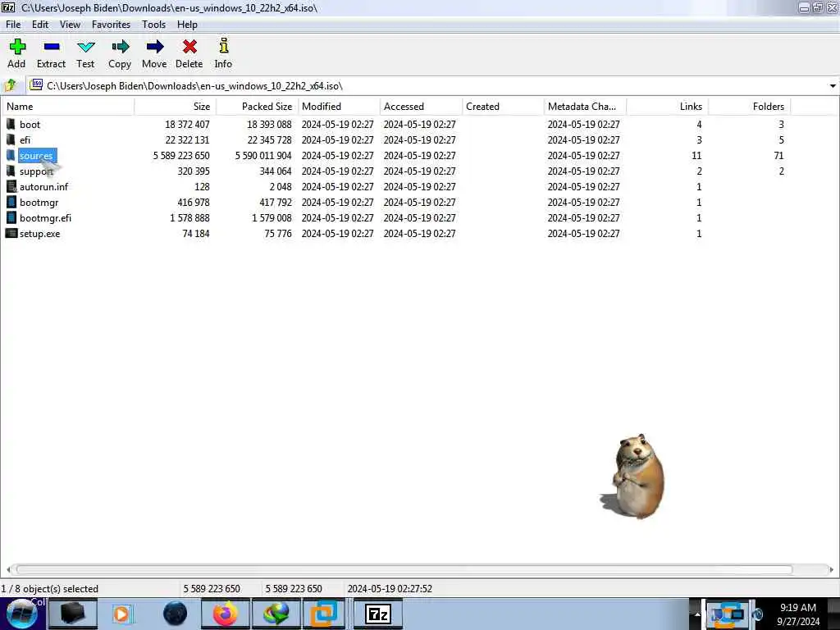
Task: Select the setup.exe file name
Action: coord(40,234)
